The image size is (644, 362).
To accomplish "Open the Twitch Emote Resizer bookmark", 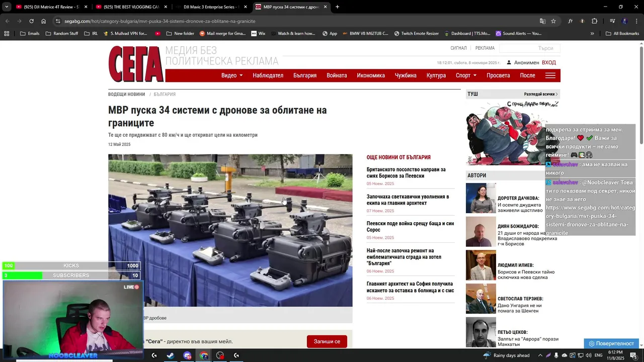I will 416,34.
